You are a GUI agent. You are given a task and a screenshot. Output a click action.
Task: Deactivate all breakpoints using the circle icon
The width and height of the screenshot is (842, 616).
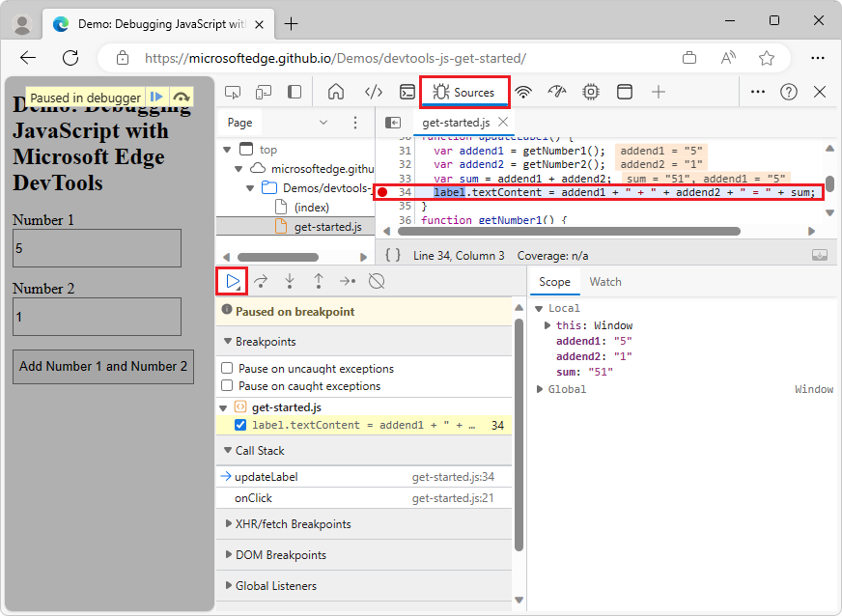point(377,281)
